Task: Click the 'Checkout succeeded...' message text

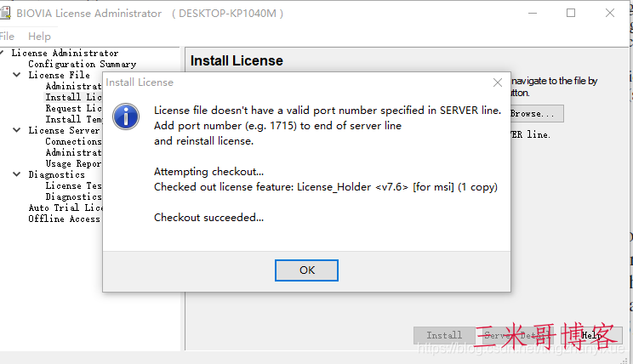Action: point(208,218)
